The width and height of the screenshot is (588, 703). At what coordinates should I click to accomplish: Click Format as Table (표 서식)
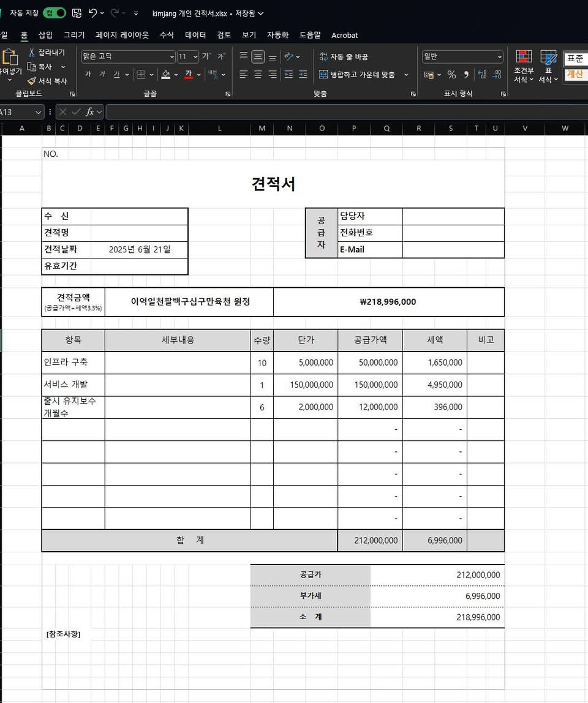(x=548, y=64)
